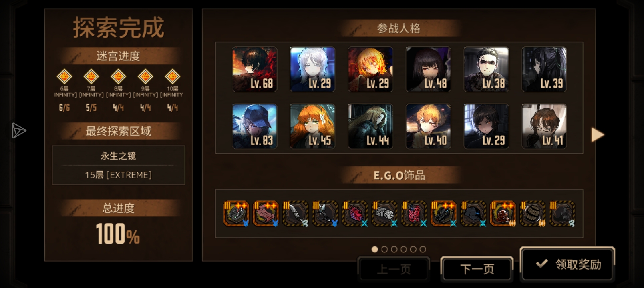Select the Lv. 45 orange-haired identity portrait
The width and height of the screenshot is (644, 288).
pyautogui.click(x=312, y=126)
